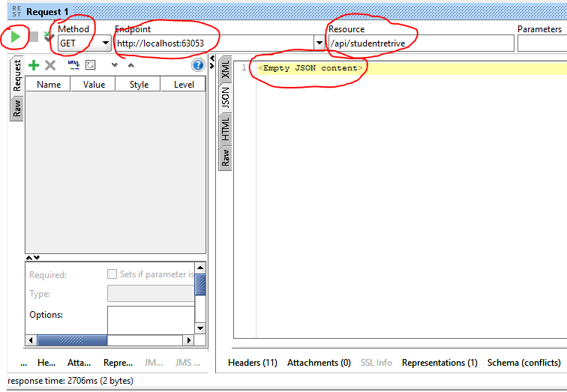Open the request Atta... tab
The width and height of the screenshot is (567, 392).
(x=79, y=362)
